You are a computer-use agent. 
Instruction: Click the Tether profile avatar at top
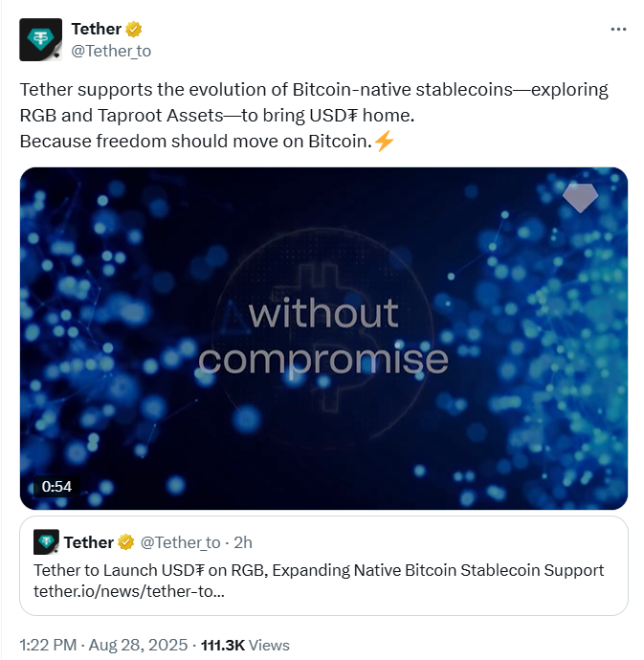41,39
